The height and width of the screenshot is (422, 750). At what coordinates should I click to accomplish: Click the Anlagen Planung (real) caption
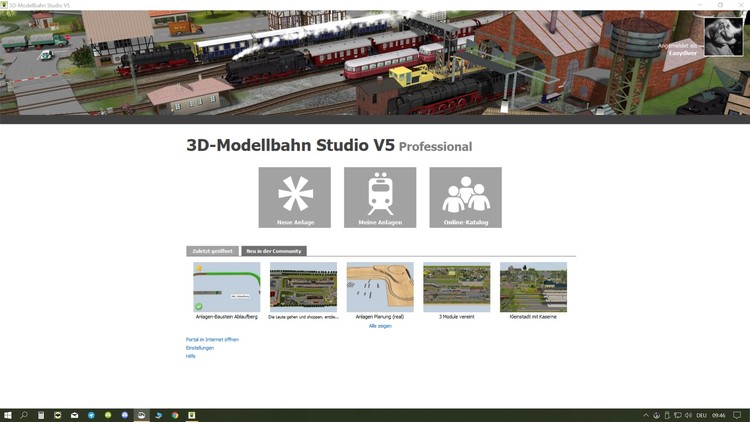[x=380, y=317]
